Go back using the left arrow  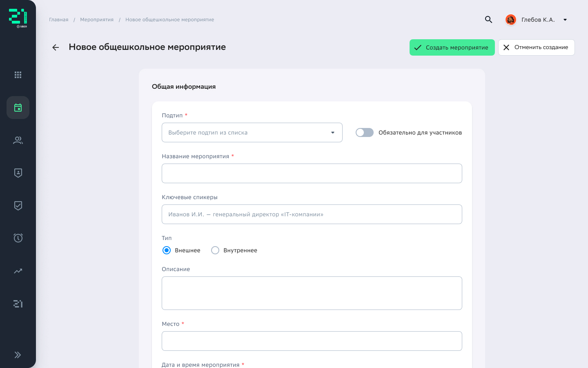tap(56, 47)
